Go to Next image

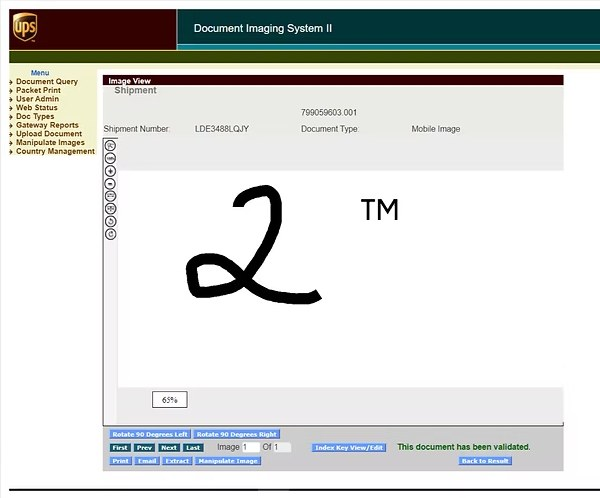click(x=169, y=447)
